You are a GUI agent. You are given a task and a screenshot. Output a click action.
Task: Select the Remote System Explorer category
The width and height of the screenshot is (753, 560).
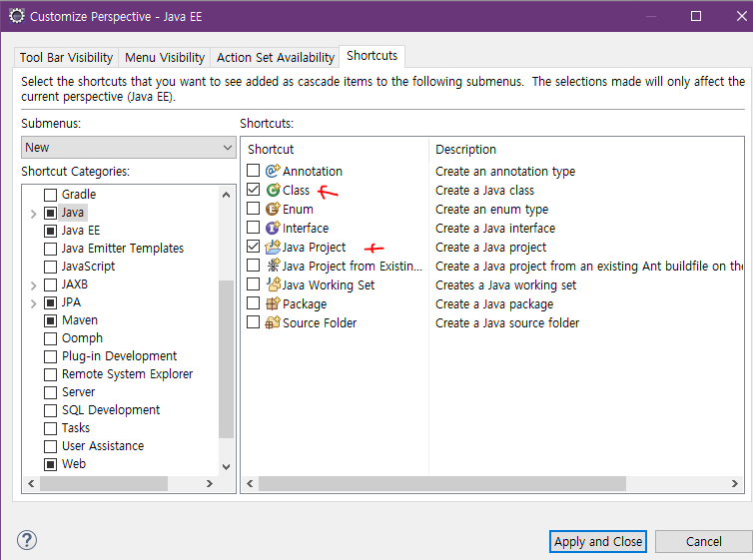tap(127, 374)
